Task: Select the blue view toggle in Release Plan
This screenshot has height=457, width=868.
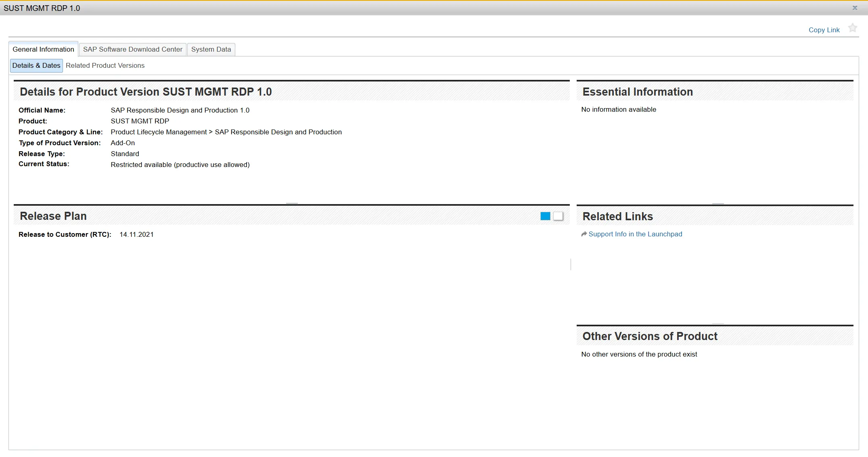Action: coord(545,217)
